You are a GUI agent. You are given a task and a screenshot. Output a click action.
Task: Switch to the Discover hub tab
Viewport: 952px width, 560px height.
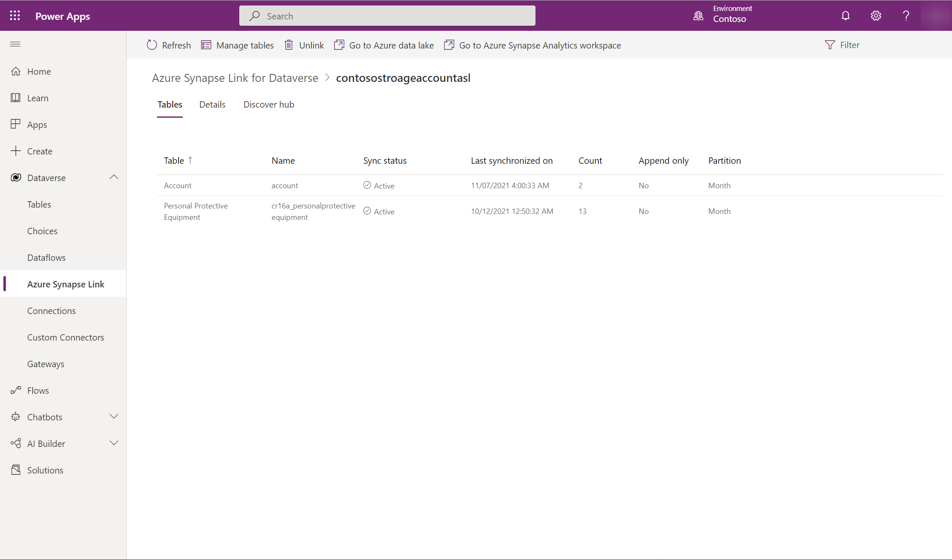point(269,104)
